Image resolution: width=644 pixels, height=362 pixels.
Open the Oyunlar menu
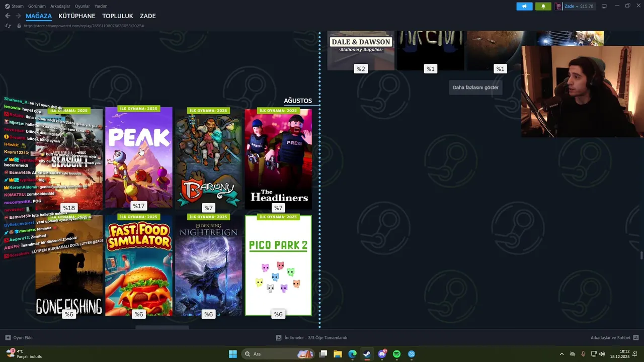click(x=82, y=6)
